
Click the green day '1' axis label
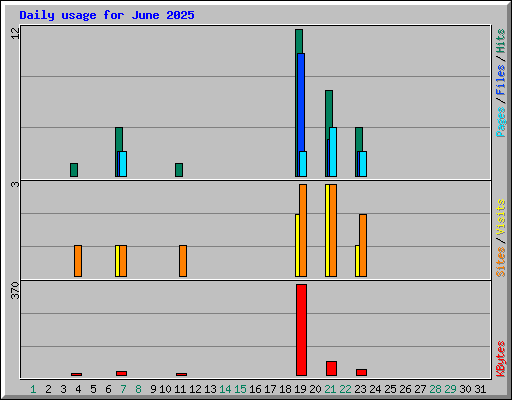pyautogui.click(x=33, y=389)
